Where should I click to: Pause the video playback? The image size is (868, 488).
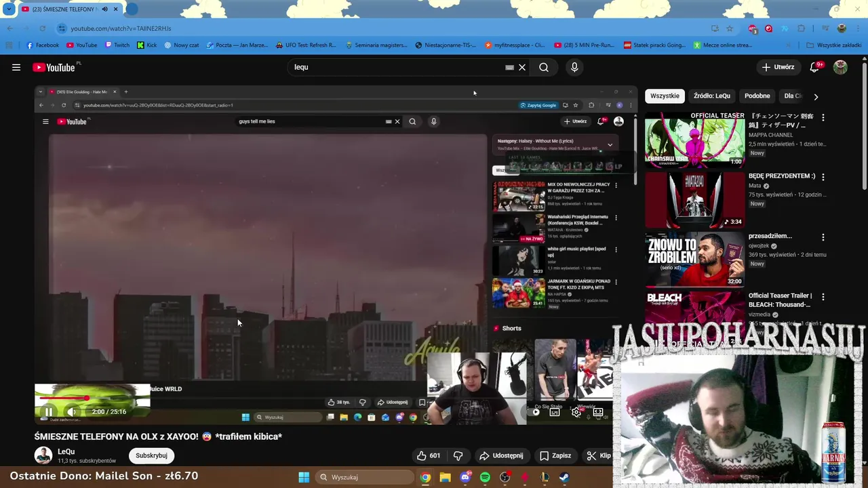point(49,411)
